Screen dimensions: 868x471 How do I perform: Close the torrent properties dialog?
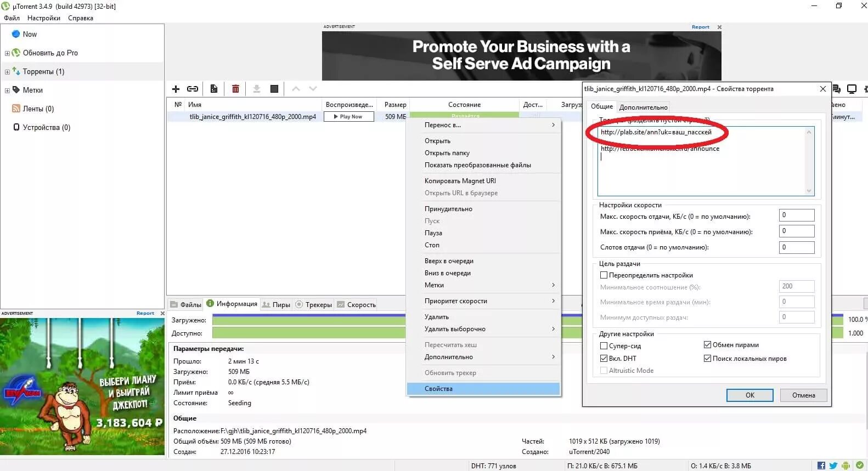(822, 89)
